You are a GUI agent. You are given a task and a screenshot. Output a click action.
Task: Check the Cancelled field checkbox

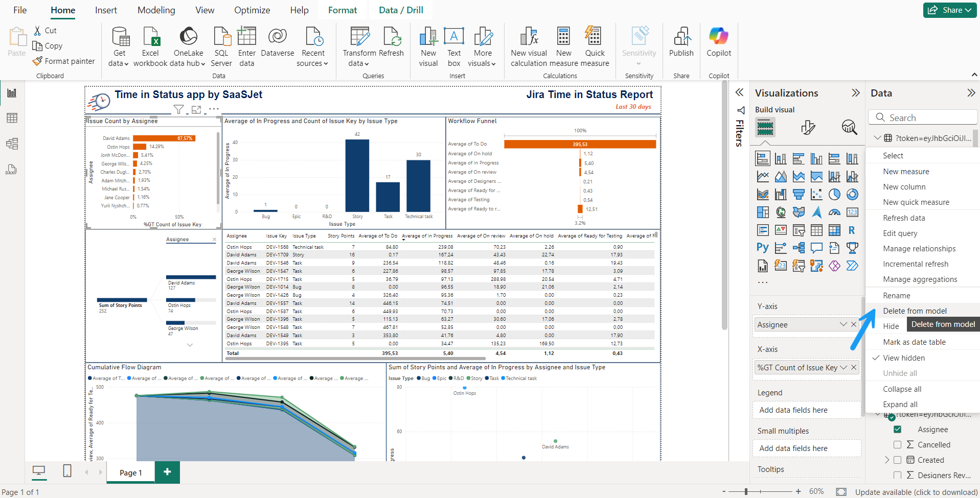pyautogui.click(x=897, y=445)
